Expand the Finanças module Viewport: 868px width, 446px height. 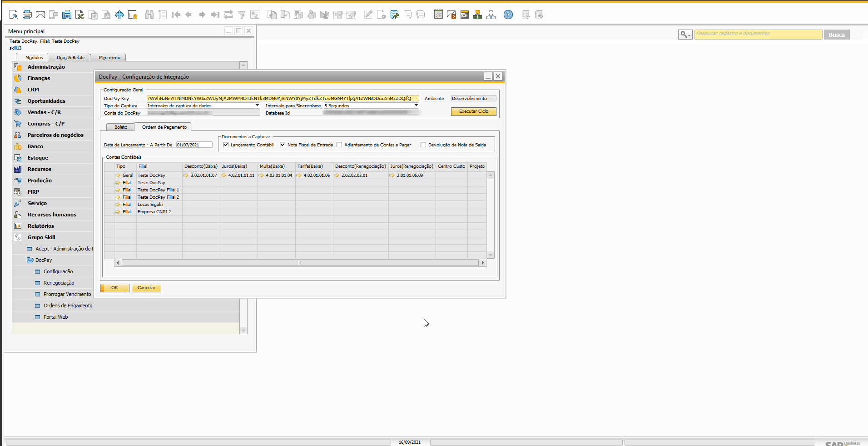coord(39,78)
